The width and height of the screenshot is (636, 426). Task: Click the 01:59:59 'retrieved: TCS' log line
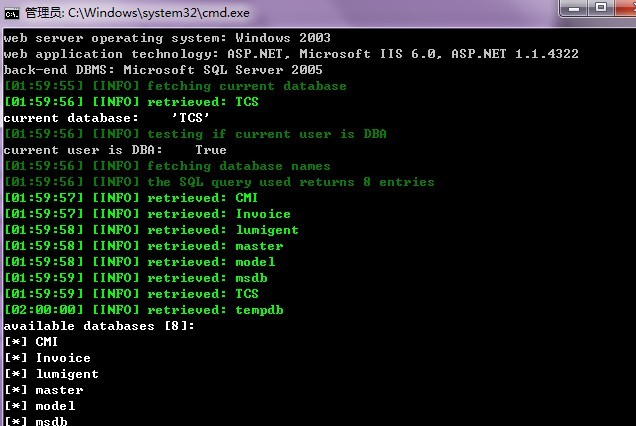131,294
